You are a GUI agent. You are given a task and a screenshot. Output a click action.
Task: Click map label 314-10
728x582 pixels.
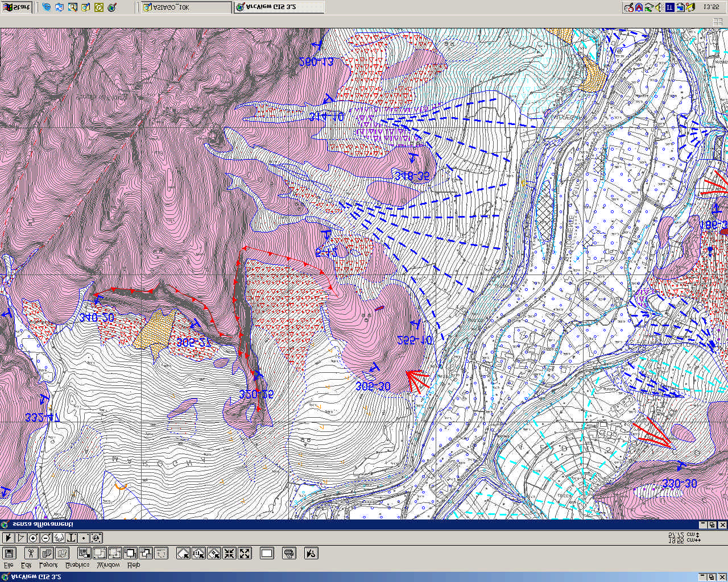point(326,117)
